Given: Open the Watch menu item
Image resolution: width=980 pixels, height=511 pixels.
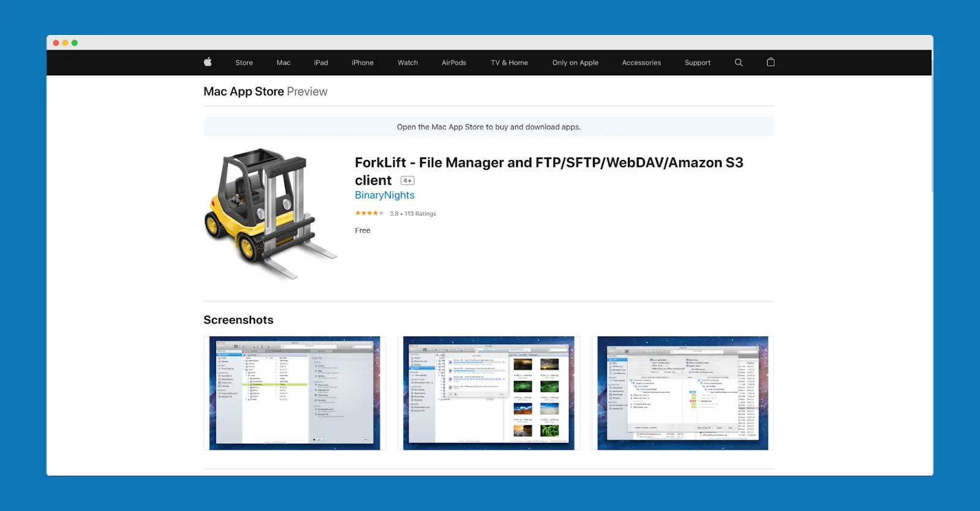Looking at the screenshot, I should click(407, 62).
